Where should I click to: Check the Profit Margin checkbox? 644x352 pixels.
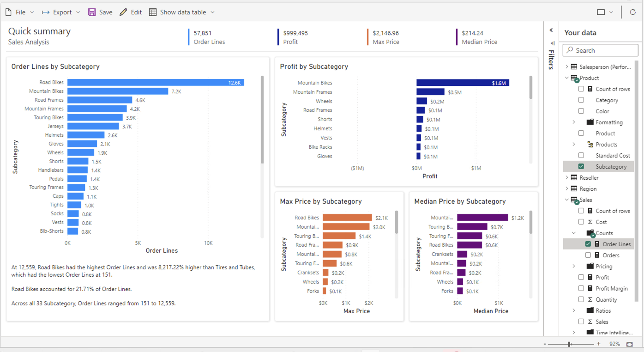(x=581, y=288)
